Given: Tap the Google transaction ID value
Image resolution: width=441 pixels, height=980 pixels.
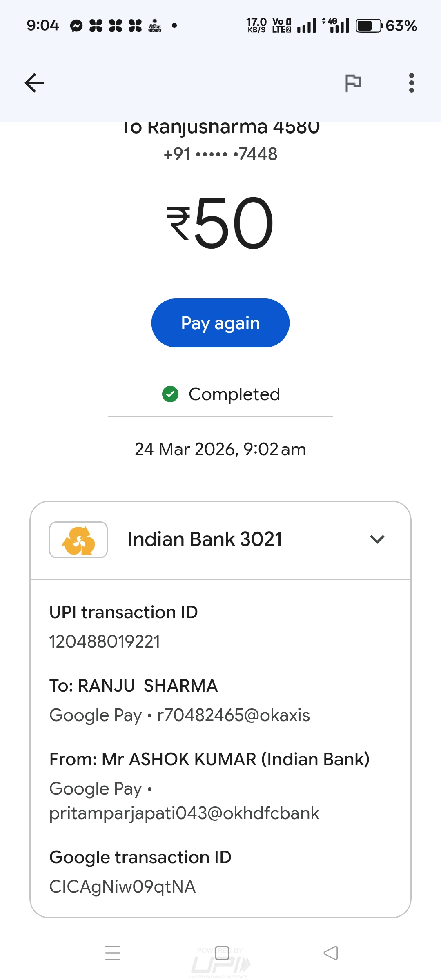Looking at the screenshot, I should [122, 886].
